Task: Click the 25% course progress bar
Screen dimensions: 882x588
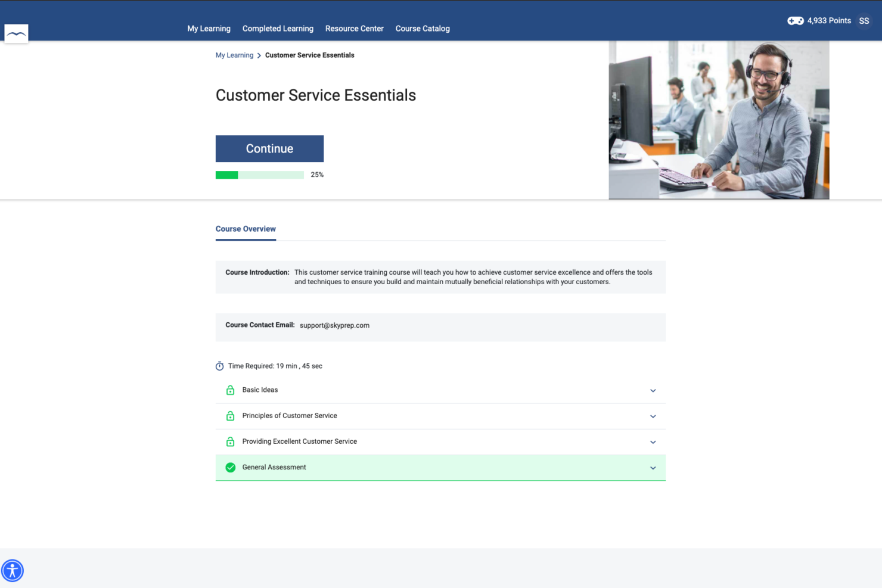Action: pyautogui.click(x=259, y=175)
